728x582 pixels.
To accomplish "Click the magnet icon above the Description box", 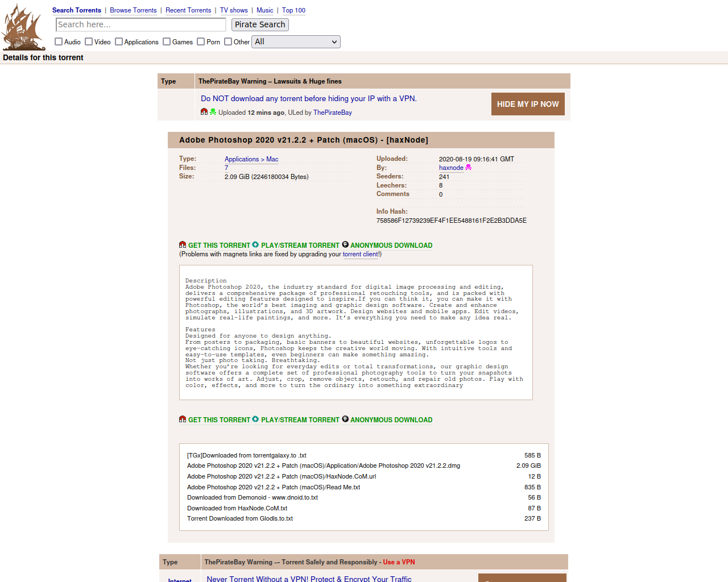I will 183,245.
